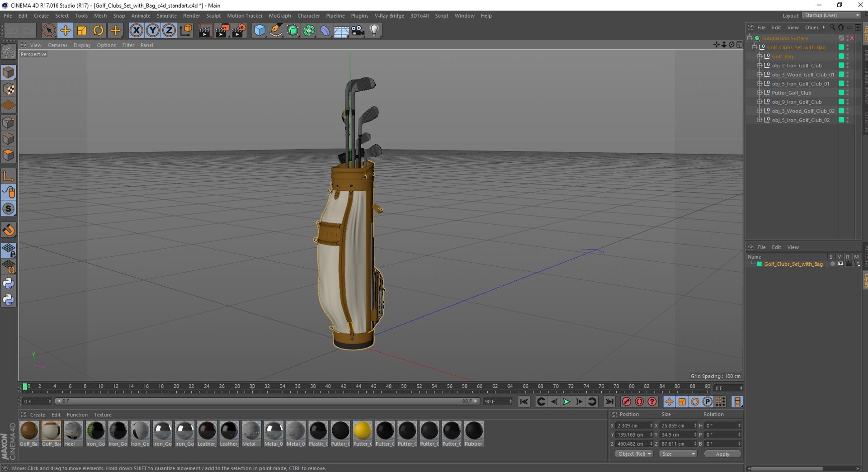Add a Light object

point(374,30)
